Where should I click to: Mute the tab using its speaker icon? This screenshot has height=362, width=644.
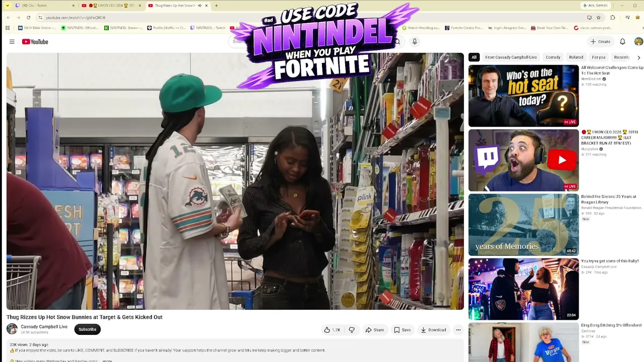pos(200,6)
